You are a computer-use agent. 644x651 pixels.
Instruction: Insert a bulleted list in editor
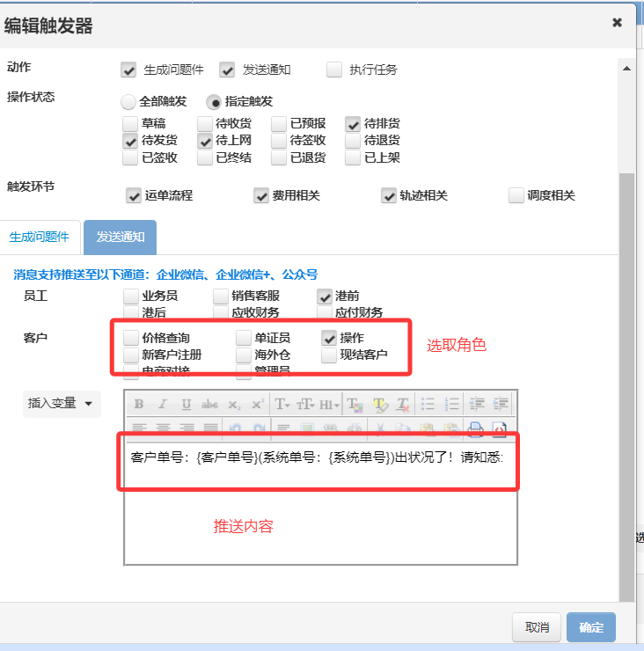pyautogui.click(x=428, y=405)
